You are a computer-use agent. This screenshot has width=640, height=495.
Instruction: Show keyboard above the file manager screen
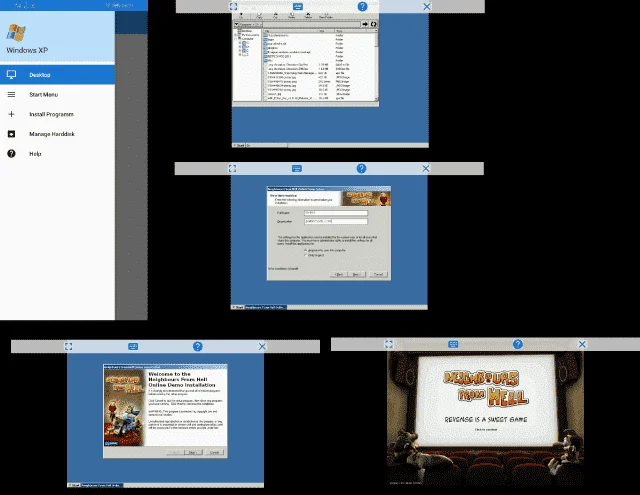point(298,7)
